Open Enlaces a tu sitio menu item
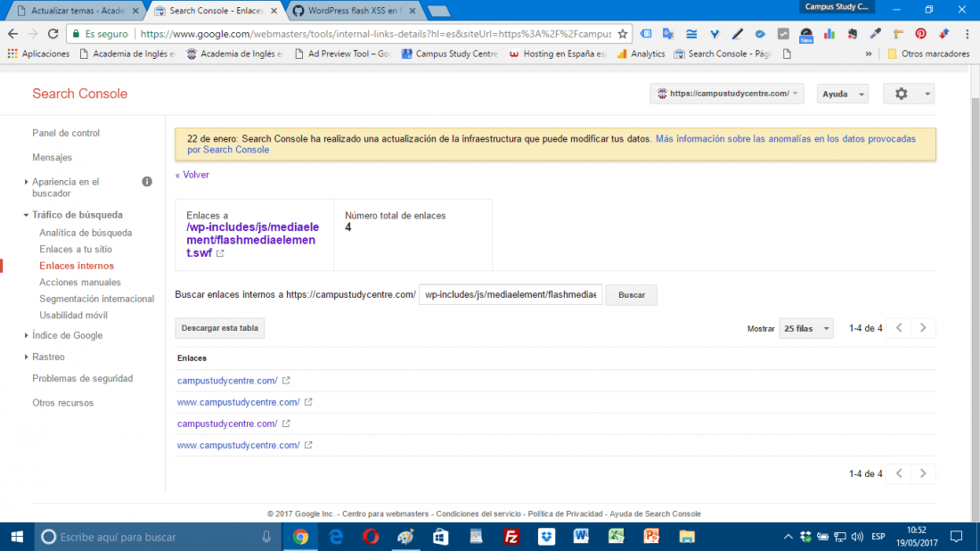980x551 pixels. coord(76,249)
